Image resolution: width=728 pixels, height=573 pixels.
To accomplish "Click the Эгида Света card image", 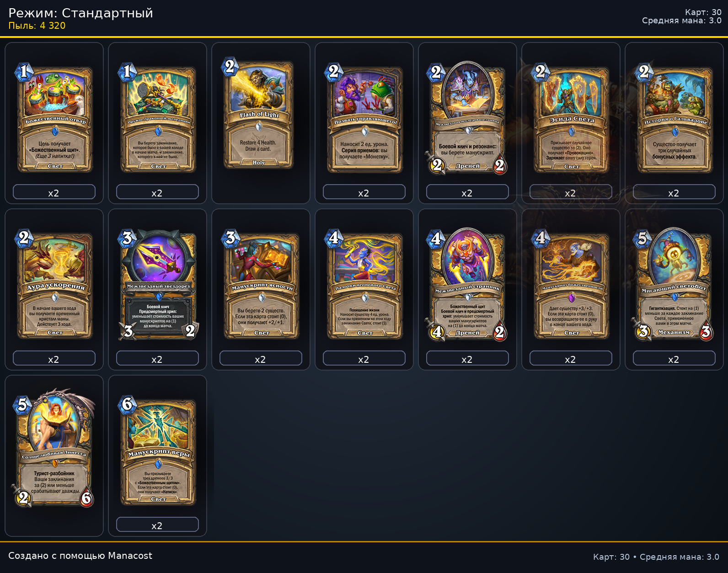I will [571, 118].
